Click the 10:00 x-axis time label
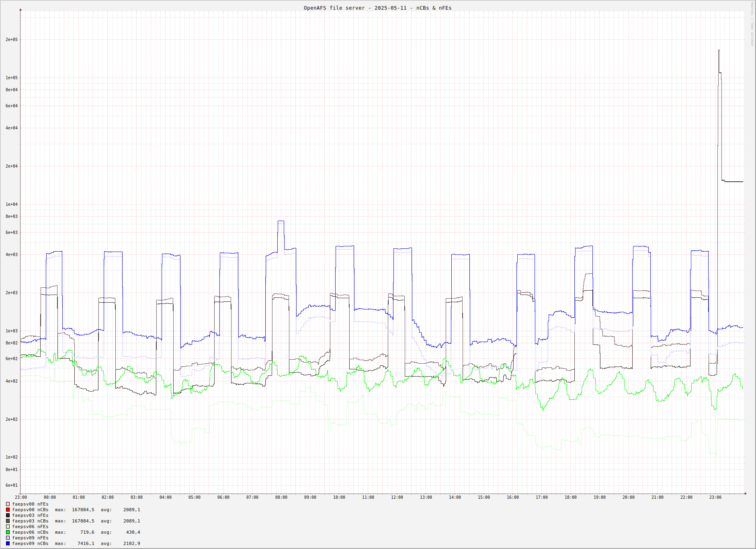The width and height of the screenshot is (756, 549). tap(339, 498)
